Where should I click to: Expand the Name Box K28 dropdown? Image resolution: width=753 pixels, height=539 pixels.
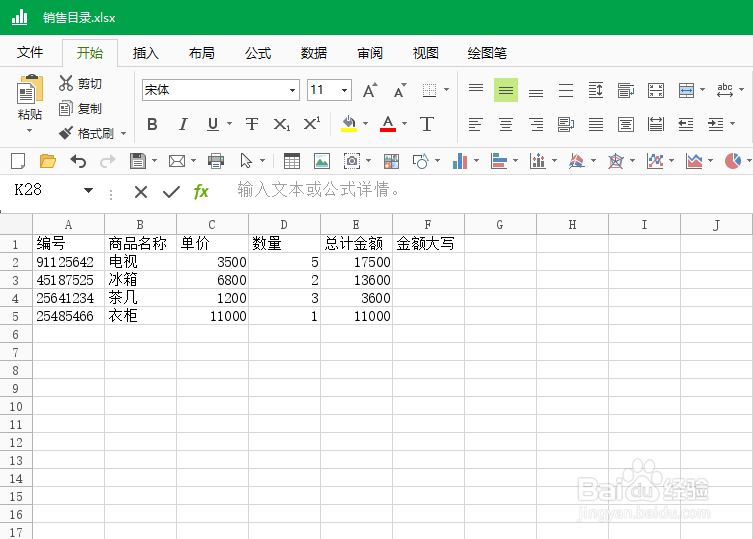tap(88, 190)
